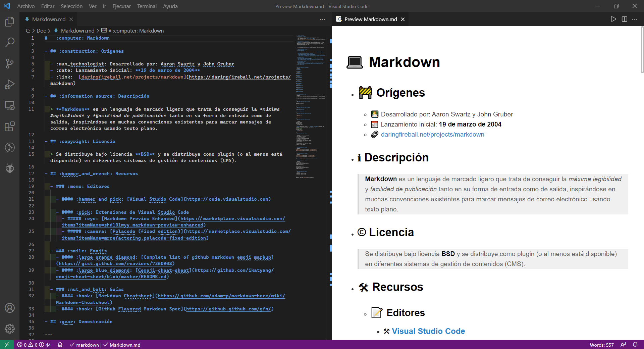This screenshot has height=349, width=644.
Task: Switch to the Preview Markdown.md tab
Action: 370,19
